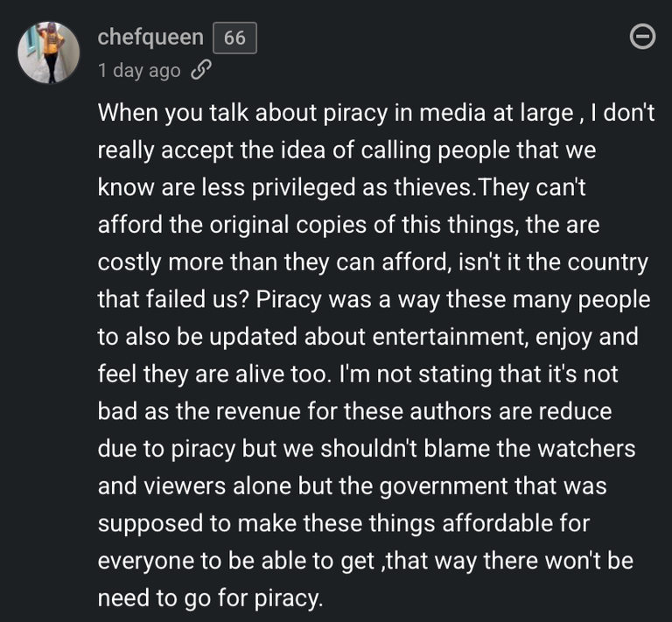Click the final line "need to go for piracy."
Viewport: 672px width, 622px height.
211,598
